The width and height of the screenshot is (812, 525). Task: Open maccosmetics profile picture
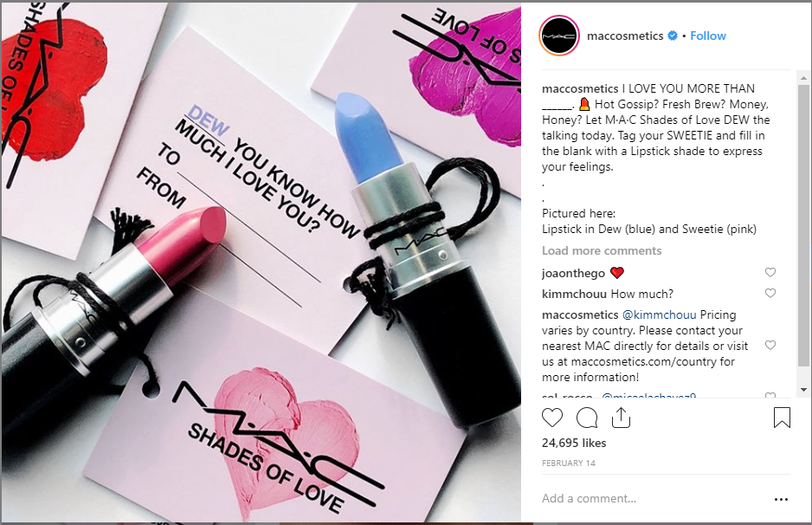click(558, 36)
